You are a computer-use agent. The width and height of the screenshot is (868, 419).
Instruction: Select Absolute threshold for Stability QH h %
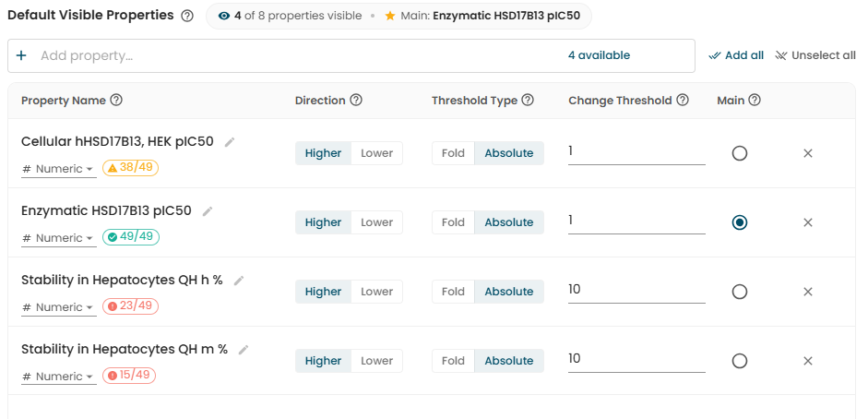[509, 292]
